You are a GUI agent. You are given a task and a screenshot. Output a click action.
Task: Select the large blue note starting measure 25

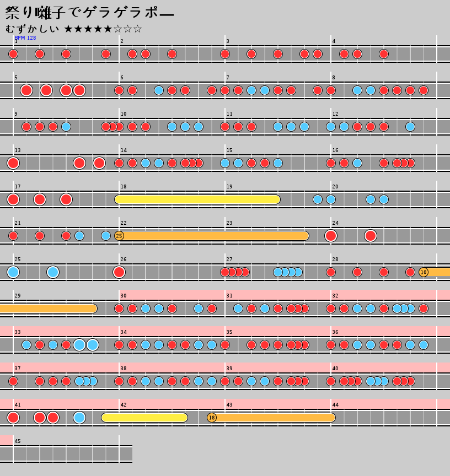click(x=13, y=272)
